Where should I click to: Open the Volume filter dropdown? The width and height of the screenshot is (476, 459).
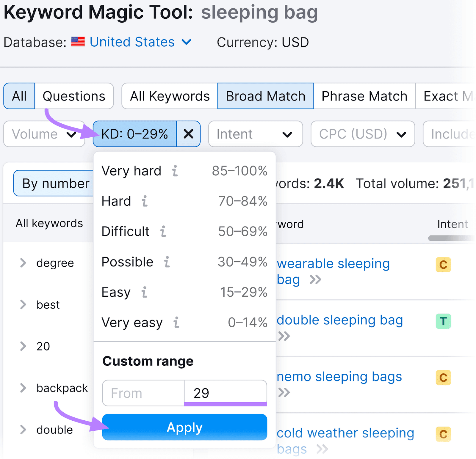click(x=44, y=134)
